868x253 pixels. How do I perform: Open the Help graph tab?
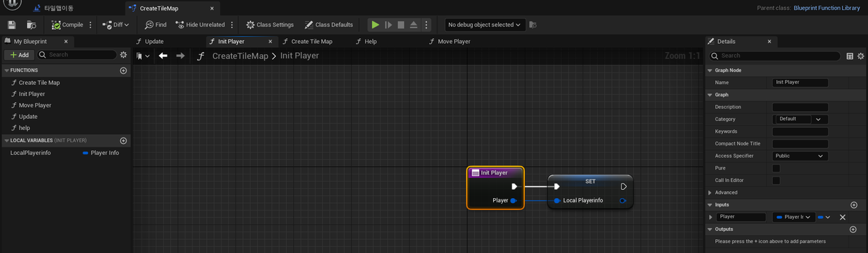coord(370,41)
